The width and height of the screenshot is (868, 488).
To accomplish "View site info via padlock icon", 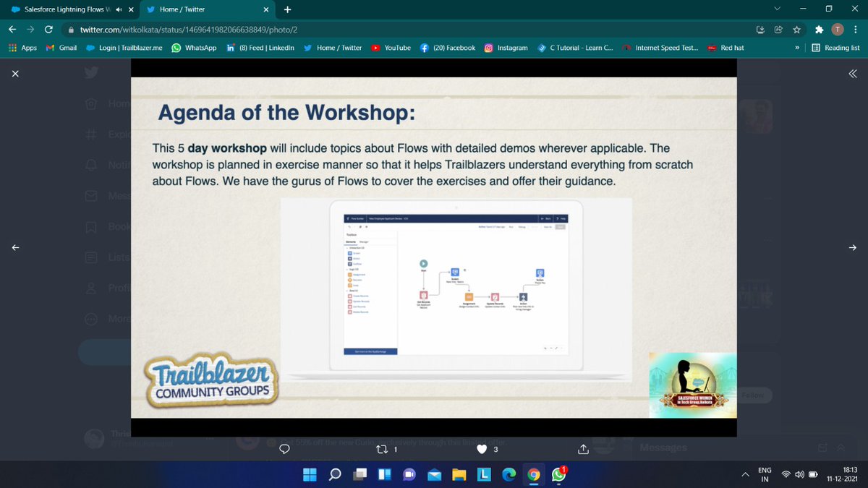I will (x=71, y=30).
